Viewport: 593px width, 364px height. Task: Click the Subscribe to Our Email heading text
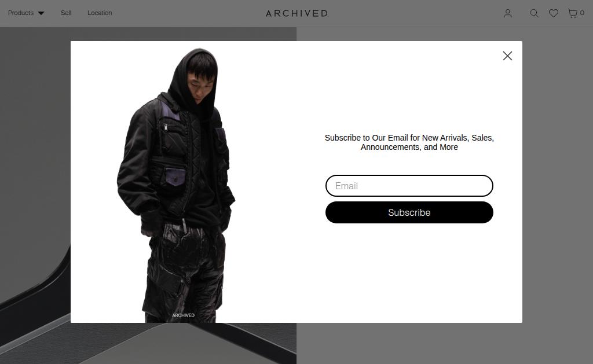click(409, 142)
